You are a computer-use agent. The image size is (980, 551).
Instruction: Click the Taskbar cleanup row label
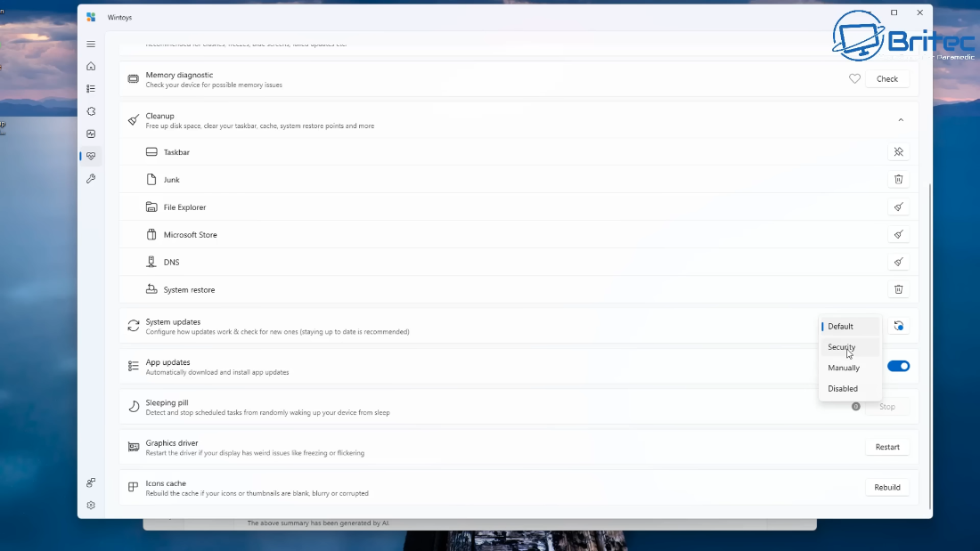176,152
